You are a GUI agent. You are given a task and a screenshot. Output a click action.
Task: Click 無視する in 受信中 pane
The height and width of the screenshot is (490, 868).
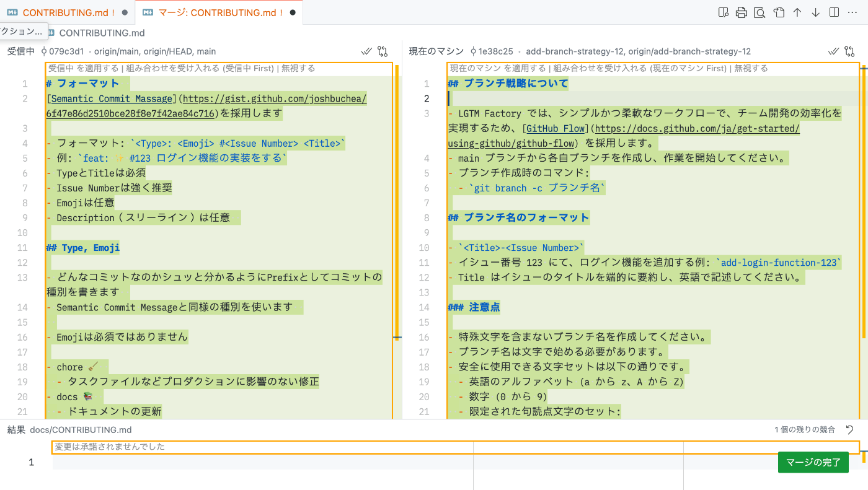(298, 68)
